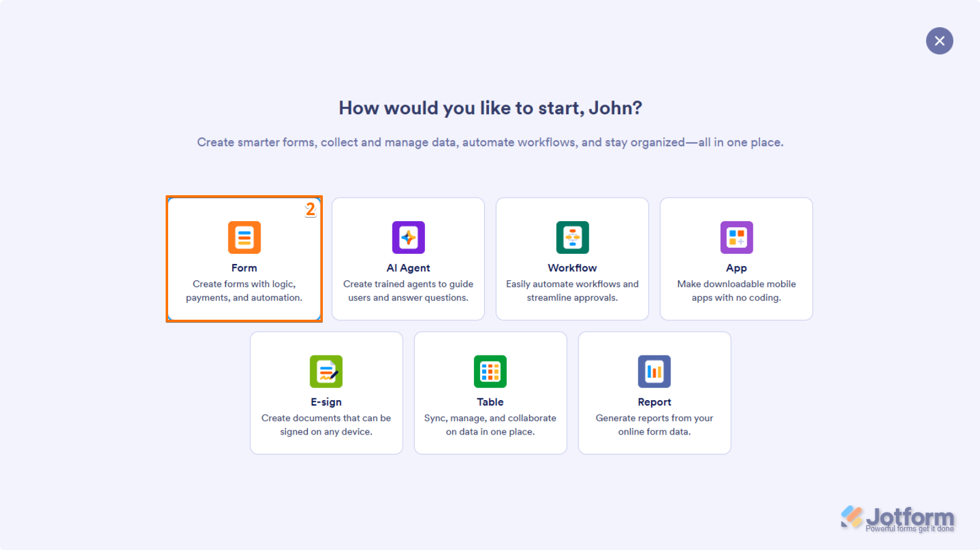The width and height of the screenshot is (980, 550).
Task: Open the App card description text
Action: [736, 291]
